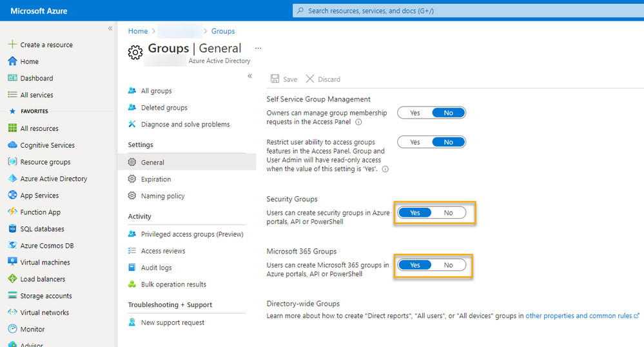The width and height of the screenshot is (644, 347).
Task: Click the Virtual machines icon
Action: [12, 263]
